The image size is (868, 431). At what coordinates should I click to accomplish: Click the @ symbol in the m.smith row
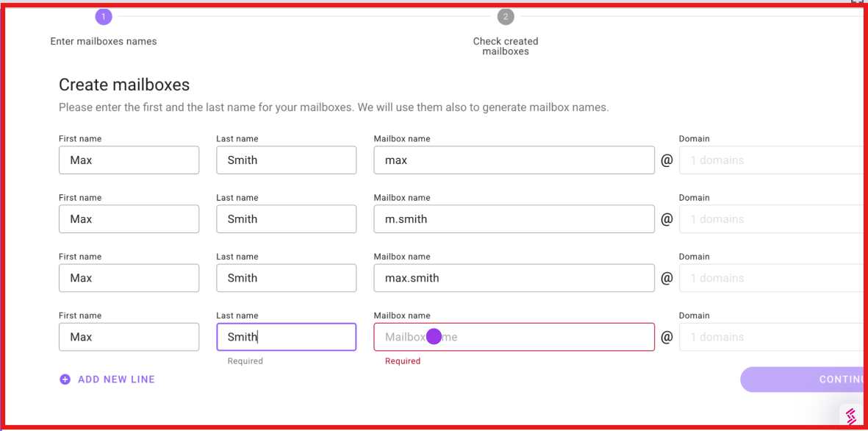666,218
